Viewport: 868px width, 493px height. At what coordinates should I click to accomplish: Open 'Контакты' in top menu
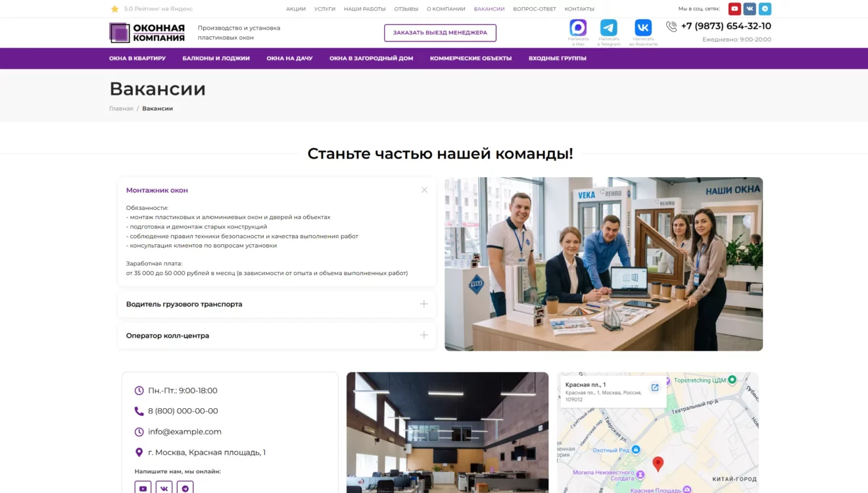(579, 9)
